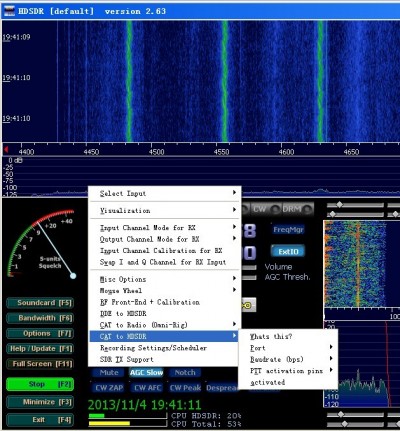Click top-right spectrum zoom slider handle

339,204
